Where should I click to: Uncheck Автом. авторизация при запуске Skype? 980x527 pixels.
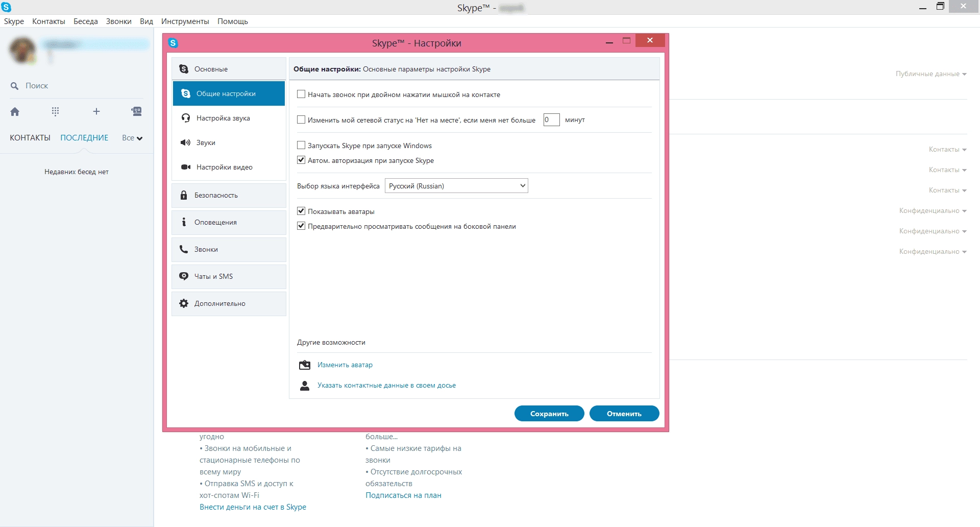click(x=301, y=160)
